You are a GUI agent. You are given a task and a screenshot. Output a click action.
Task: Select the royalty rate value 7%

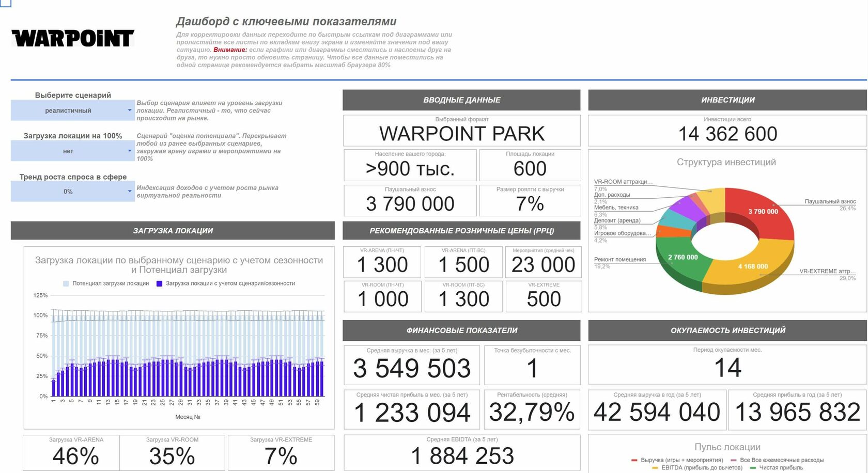click(530, 204)
